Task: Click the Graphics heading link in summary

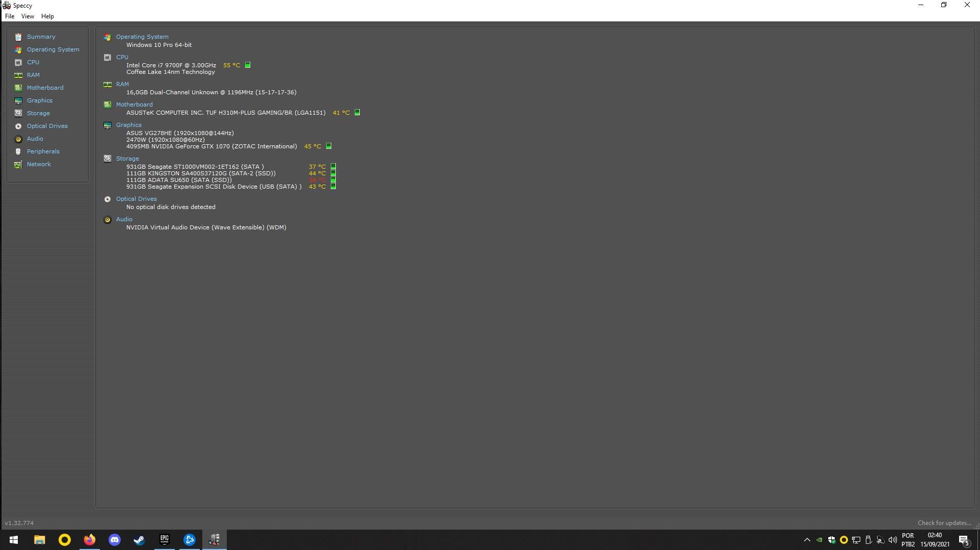Action: click(x=129, y=125)
